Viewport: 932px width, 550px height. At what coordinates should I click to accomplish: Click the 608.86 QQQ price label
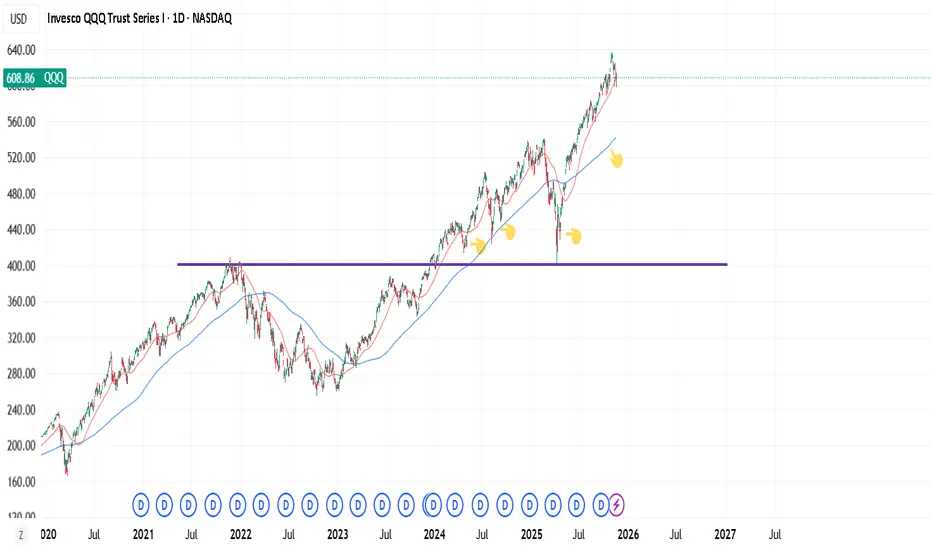pyautogui.click(x=35, y=78)
